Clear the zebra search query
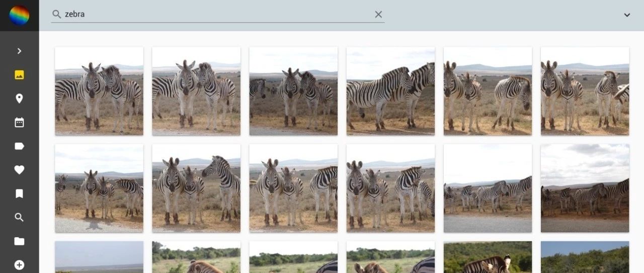This screenshot has width=644, height=273. 378,15
